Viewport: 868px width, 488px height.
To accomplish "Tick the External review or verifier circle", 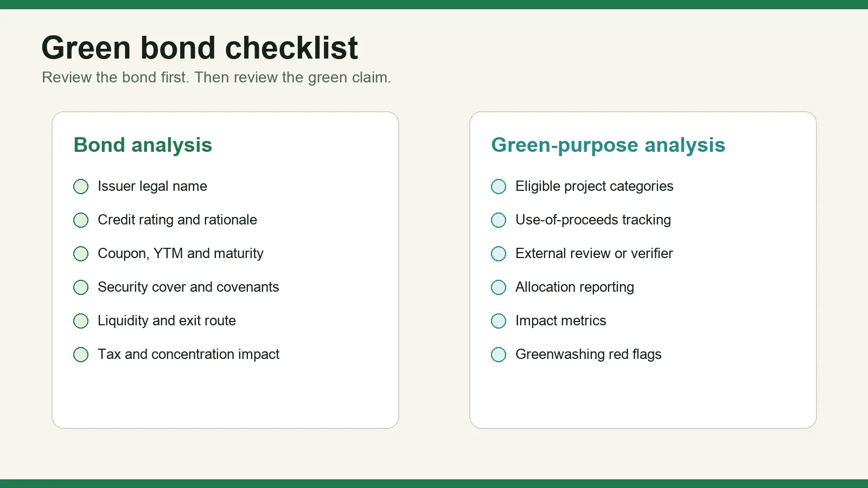I will tap(499, 254).
